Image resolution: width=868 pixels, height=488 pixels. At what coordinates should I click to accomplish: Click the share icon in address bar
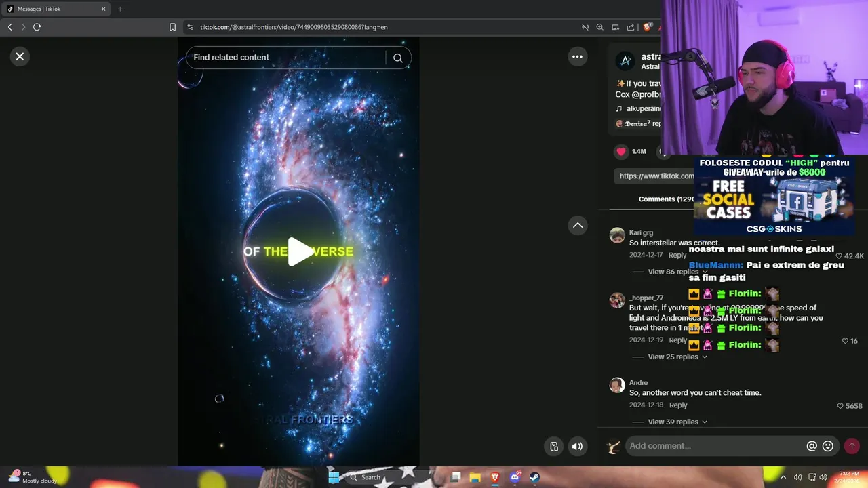coord(631,27)
